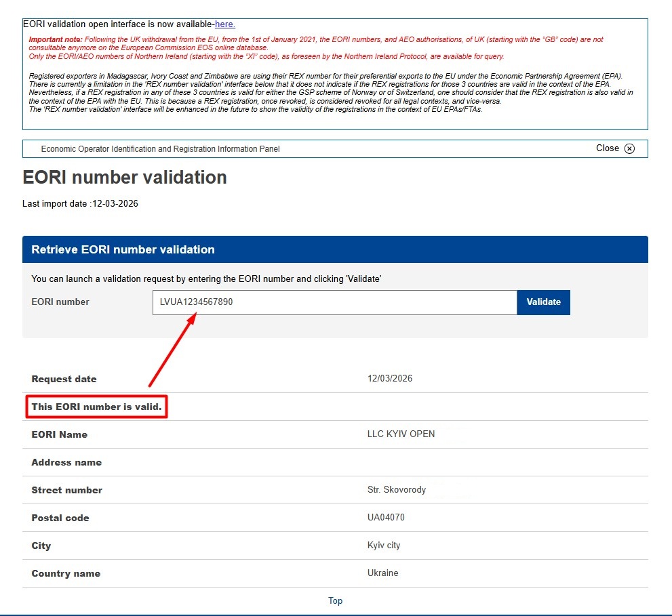Screen dimensions: 672x616
Task: Open the 'here.' EORI interface link
Action: [225, 24]
